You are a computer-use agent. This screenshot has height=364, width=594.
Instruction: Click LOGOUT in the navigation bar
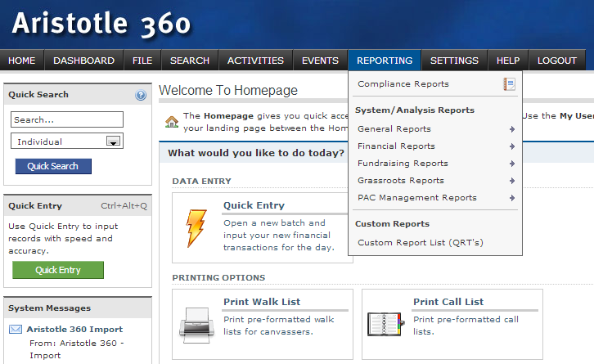point(557,61)
